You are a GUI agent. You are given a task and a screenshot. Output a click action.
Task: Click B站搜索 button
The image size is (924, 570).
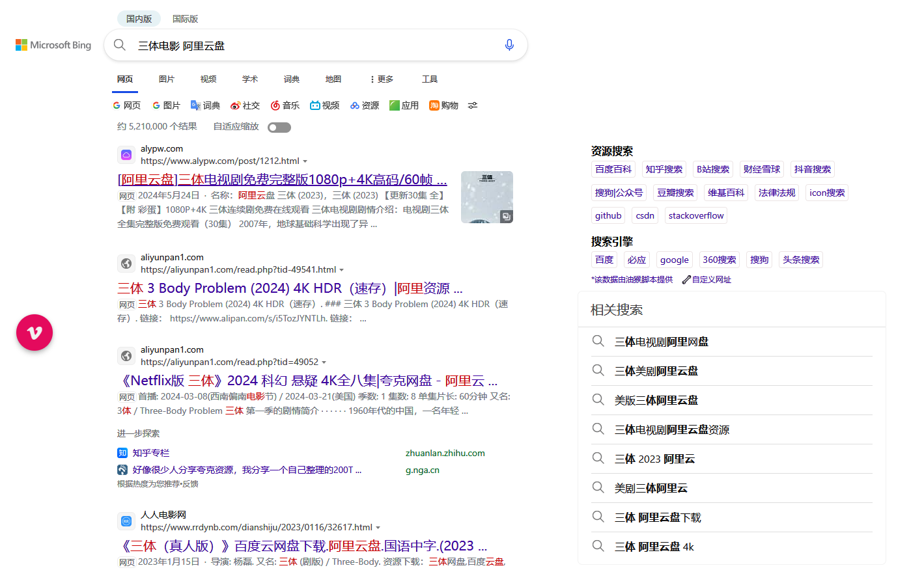pos(713,169)
